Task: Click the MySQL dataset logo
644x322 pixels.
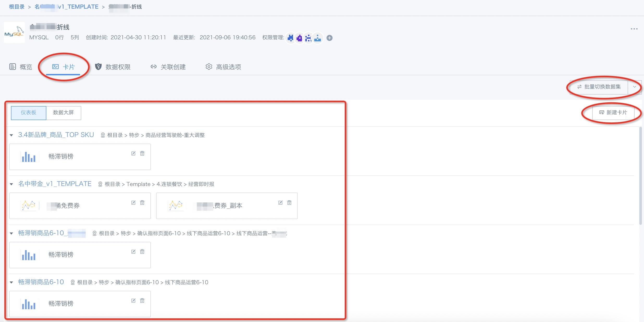Action: click(14, 33)
